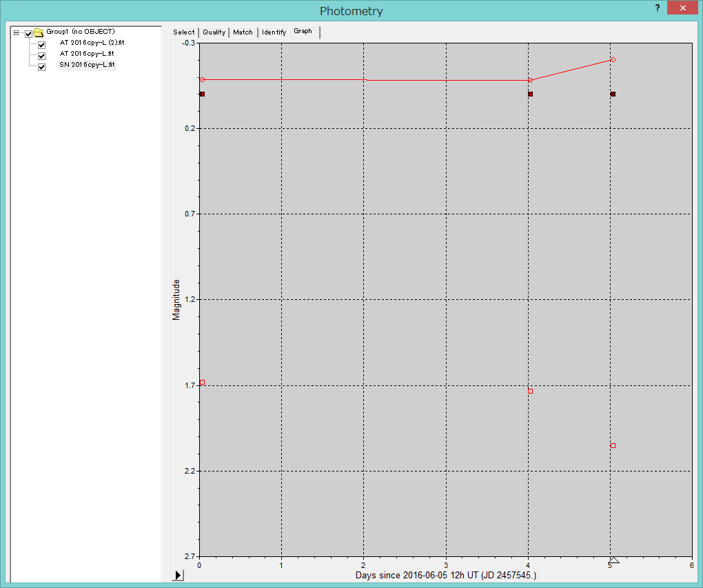Click the triangle marker on the time axis
This screenshot has width=703, height=588.
click(614, 560)
